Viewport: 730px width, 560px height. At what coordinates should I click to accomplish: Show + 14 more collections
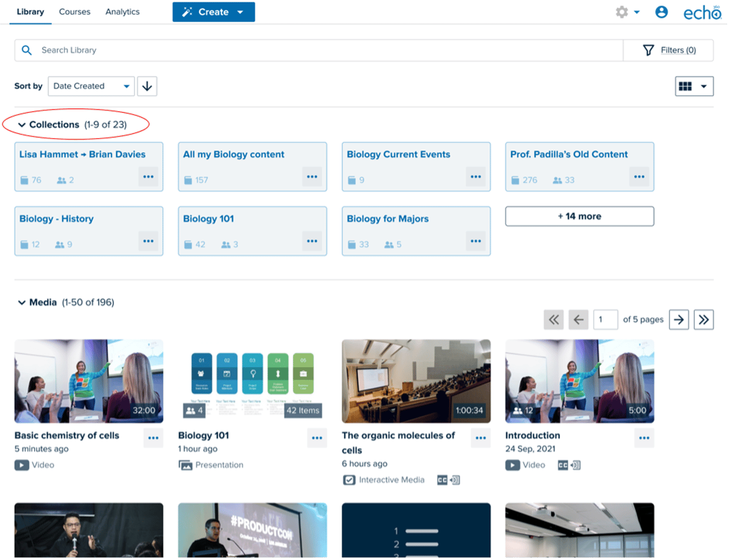point(579,216)
